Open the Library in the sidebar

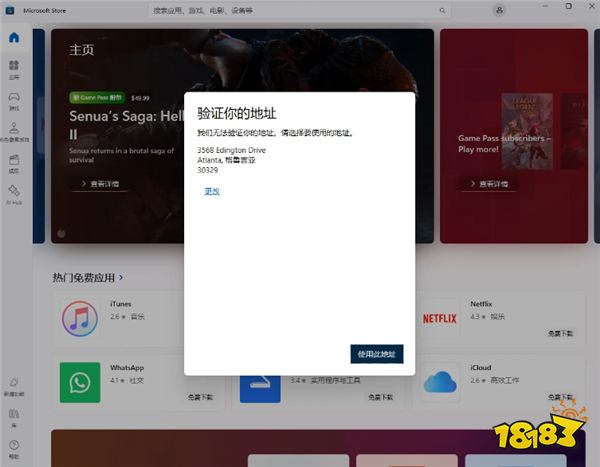point(14,418)
